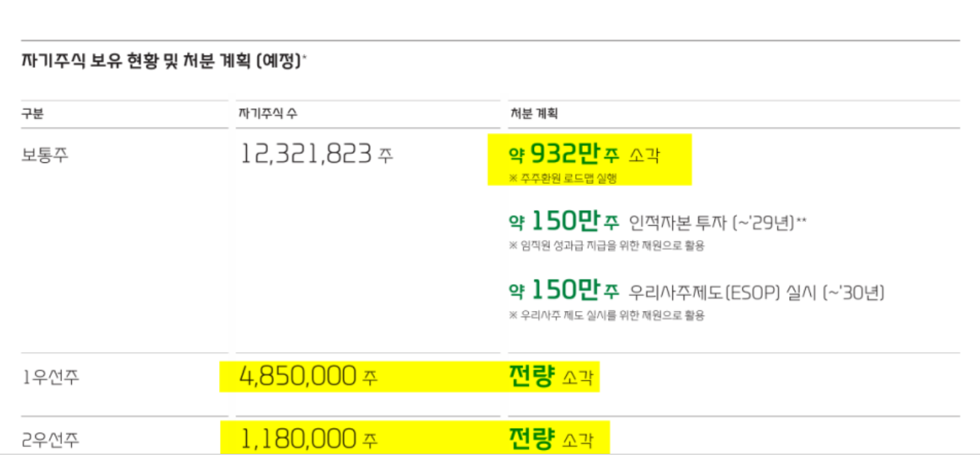Click 전량 소각 in the 1우선주 row
Viewport: 980px width, 465px height.
tap(551, 377)
